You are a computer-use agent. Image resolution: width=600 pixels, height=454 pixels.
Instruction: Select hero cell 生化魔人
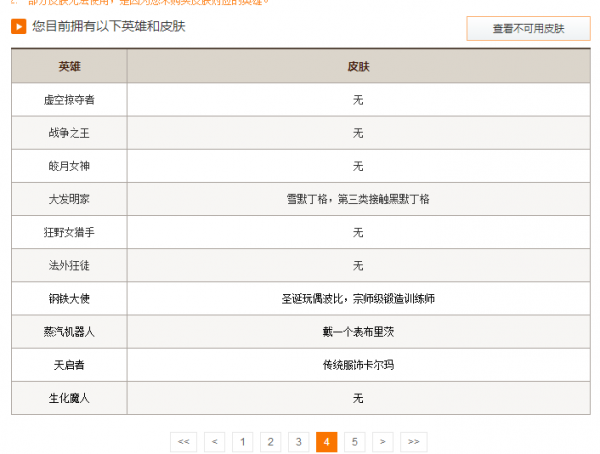[69, 398]
